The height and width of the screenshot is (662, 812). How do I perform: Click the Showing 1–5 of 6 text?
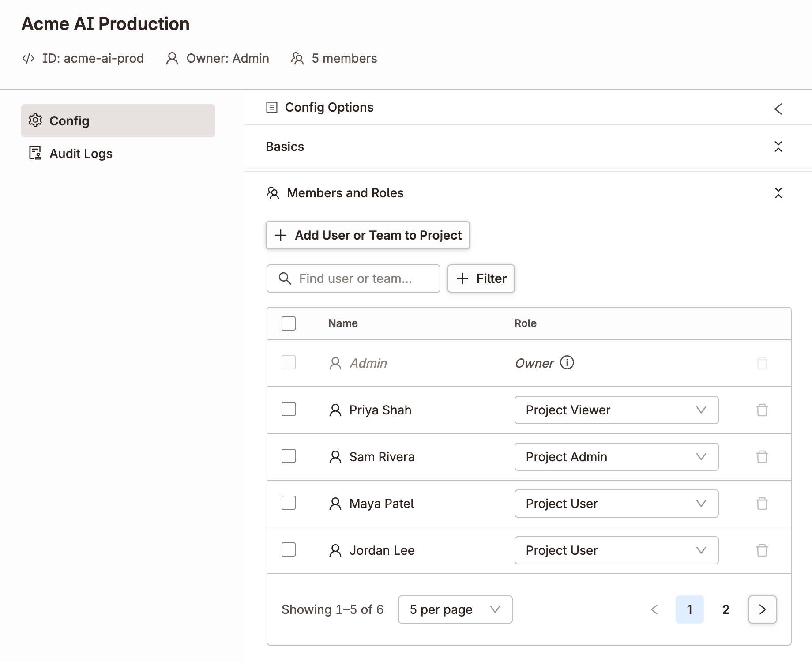click(x=333, y=609)
